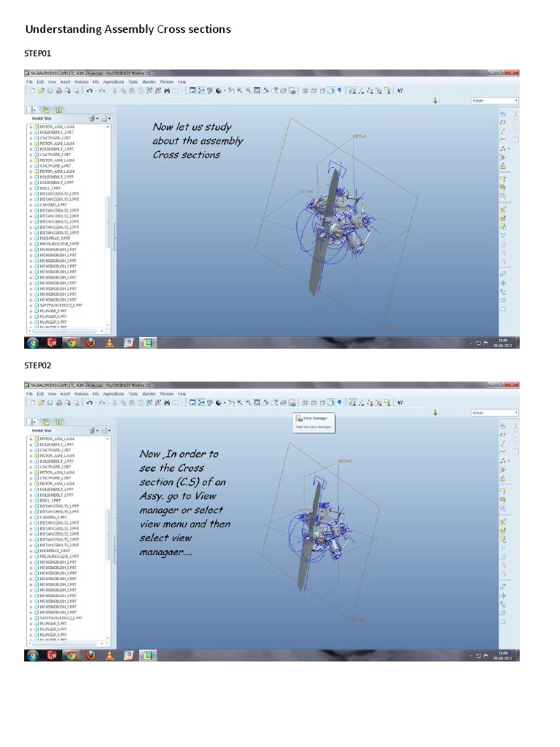Expand top PISTON_ASM_1.ASM node in STEP01 tree

pos(31,127)
